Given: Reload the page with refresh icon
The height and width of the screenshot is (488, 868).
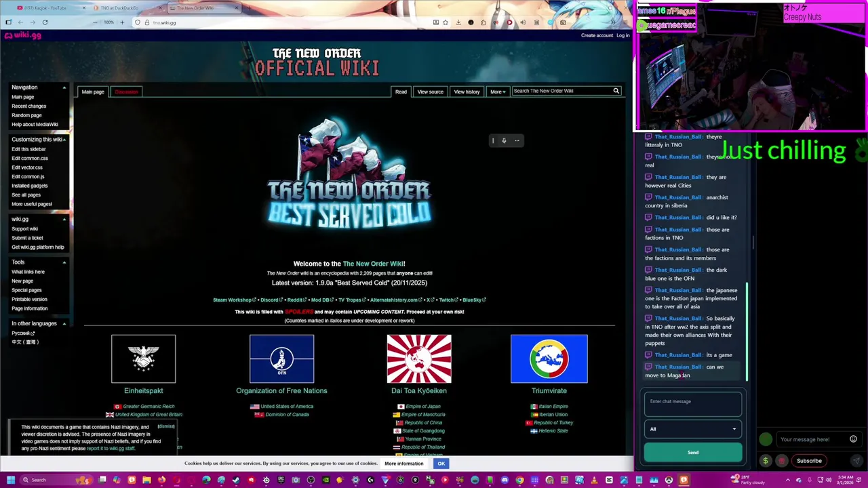Looking at the screenshot, I should click(45, 22).
